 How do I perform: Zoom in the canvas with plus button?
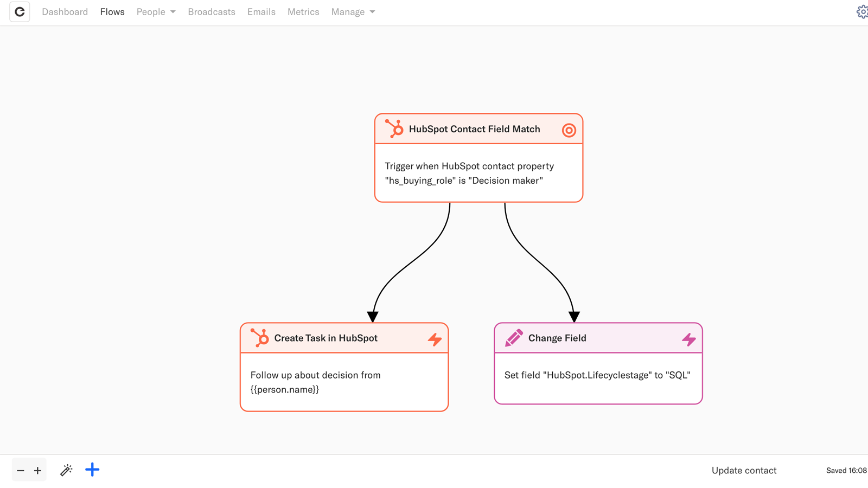pyautogui.click(x=37, y=471)
